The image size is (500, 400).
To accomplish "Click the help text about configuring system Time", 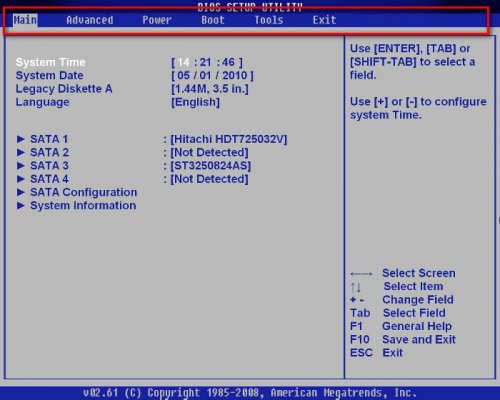I will tap(418, 108).
